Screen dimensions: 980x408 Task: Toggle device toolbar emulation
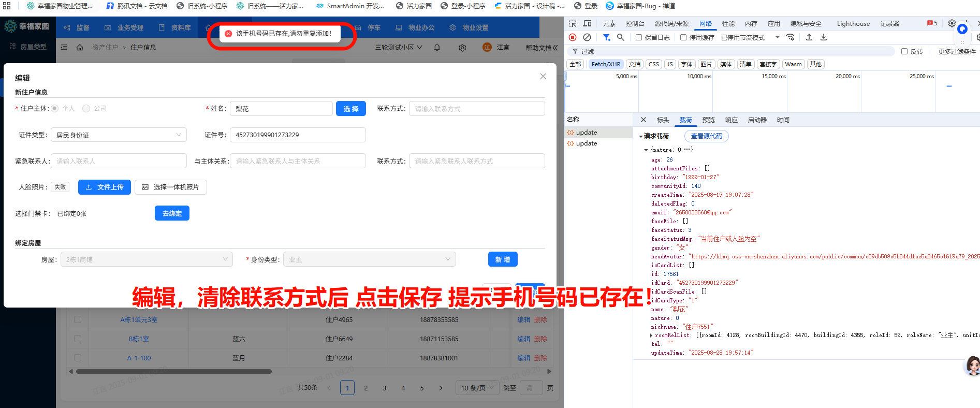[587, 23]
